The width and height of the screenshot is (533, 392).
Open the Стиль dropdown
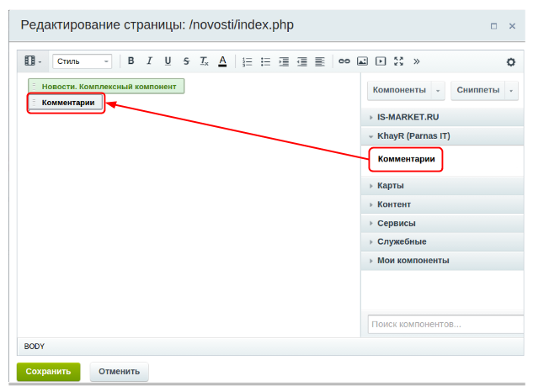[x=82, y=61]
